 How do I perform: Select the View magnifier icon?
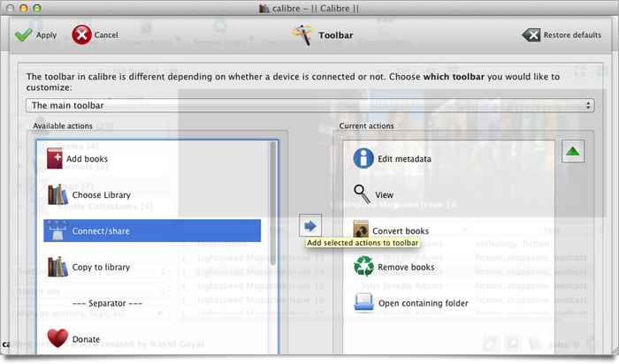362,194
